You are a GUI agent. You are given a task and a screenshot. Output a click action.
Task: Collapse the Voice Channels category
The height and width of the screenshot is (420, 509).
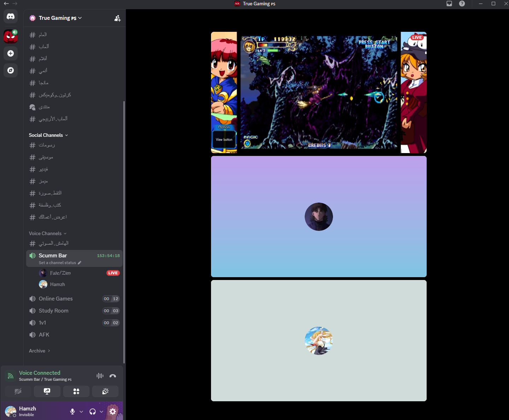[48, 233]
